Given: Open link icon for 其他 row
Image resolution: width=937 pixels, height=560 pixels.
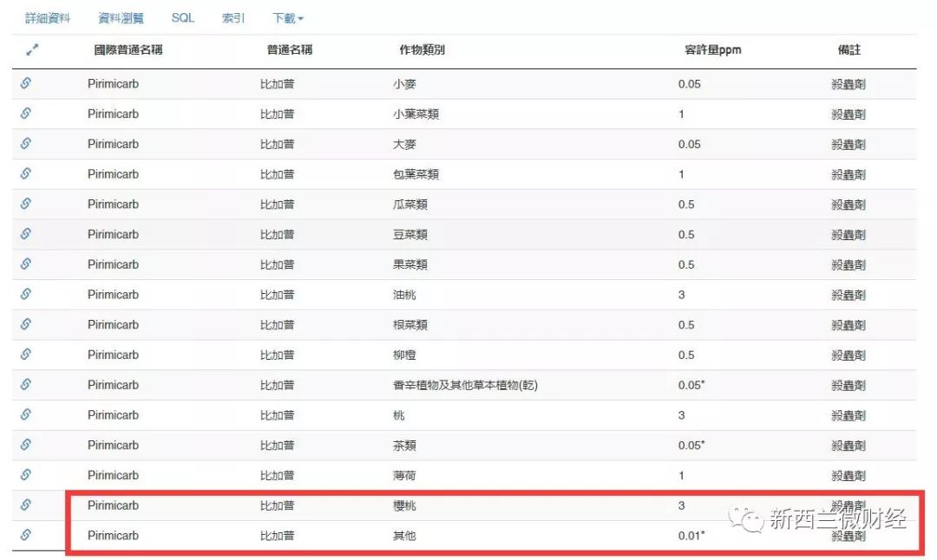Looking at the screenshot, I should (x=26, y=534).
